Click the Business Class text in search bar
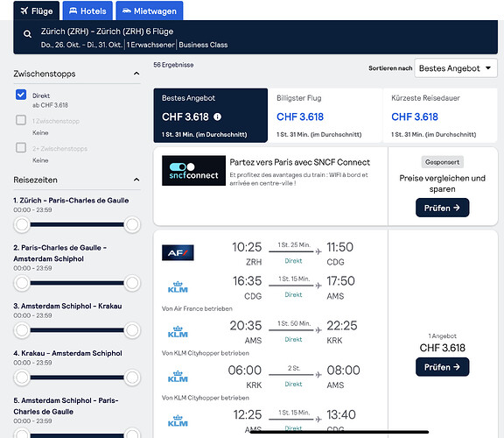504x438 pixels. pos(203,45)
